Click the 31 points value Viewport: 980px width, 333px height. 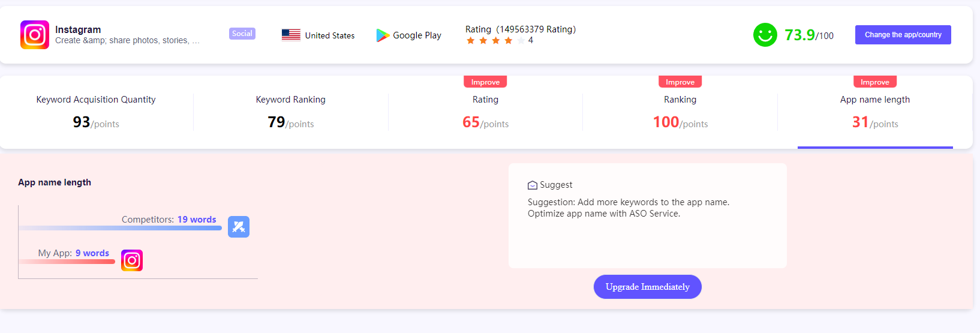tap(875, 122)
